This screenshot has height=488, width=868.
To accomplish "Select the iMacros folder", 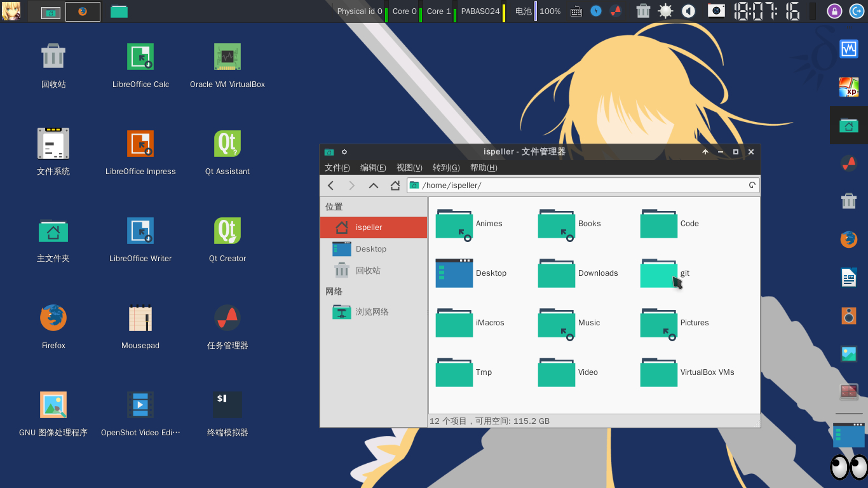I will click(x=470, y=323).
